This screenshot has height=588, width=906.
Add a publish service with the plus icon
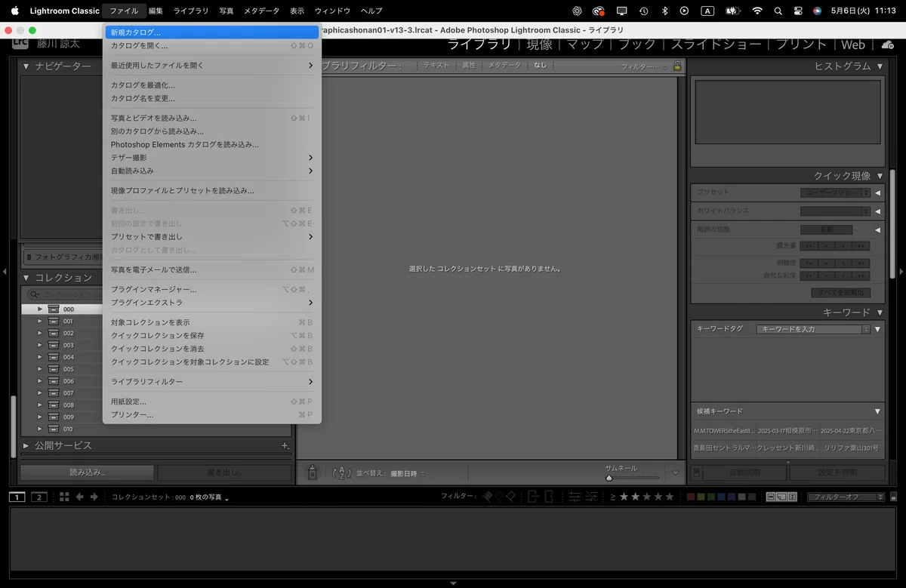(285, 445)
